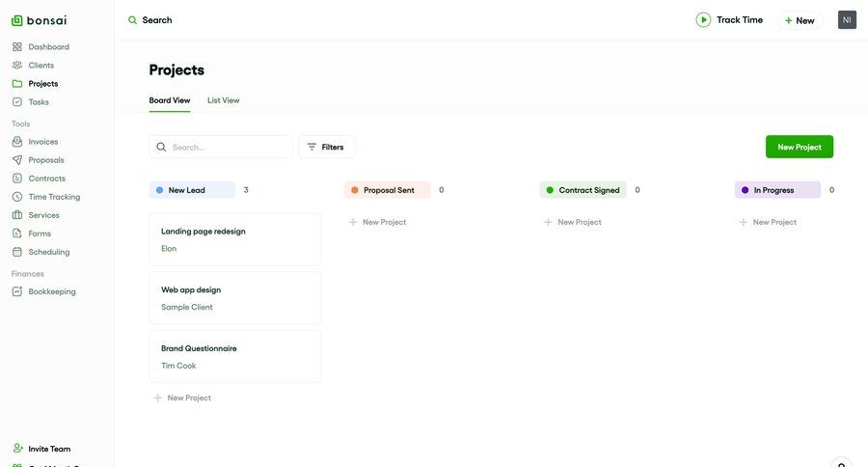The height and width of the screenshot is (467, 868).
Task: Click Sample Client text
Action: pyautogui.click(x=186, y=307)
